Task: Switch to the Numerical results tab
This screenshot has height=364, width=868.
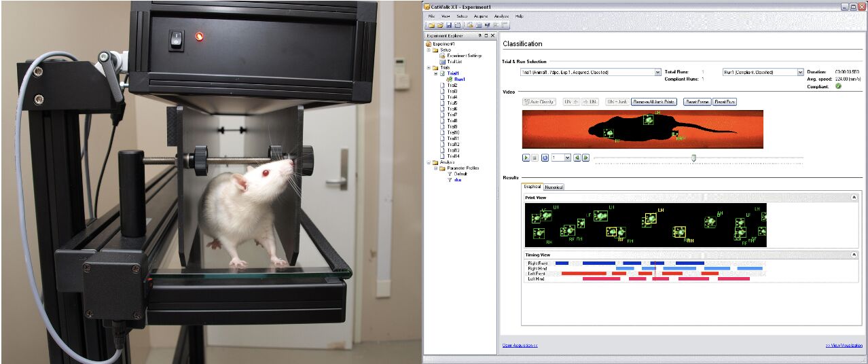Action: (554, 187)
